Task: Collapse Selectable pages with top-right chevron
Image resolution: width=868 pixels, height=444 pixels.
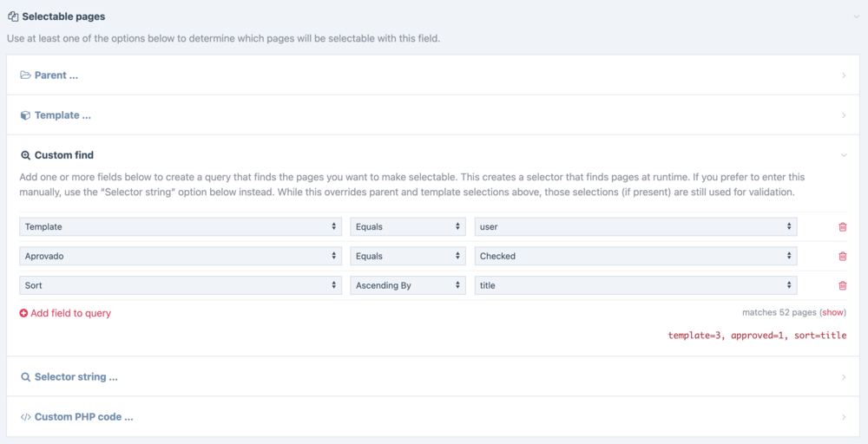Action: point(856,16)
